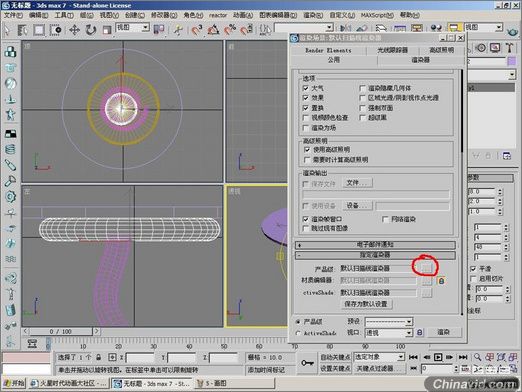Open the reactor menu
522x392 pixels.
click(x=218, y=15)
